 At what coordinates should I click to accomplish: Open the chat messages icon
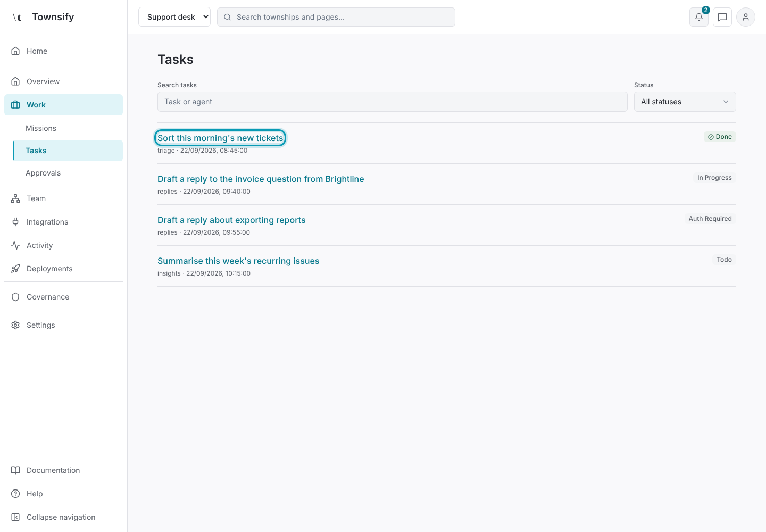722,17
